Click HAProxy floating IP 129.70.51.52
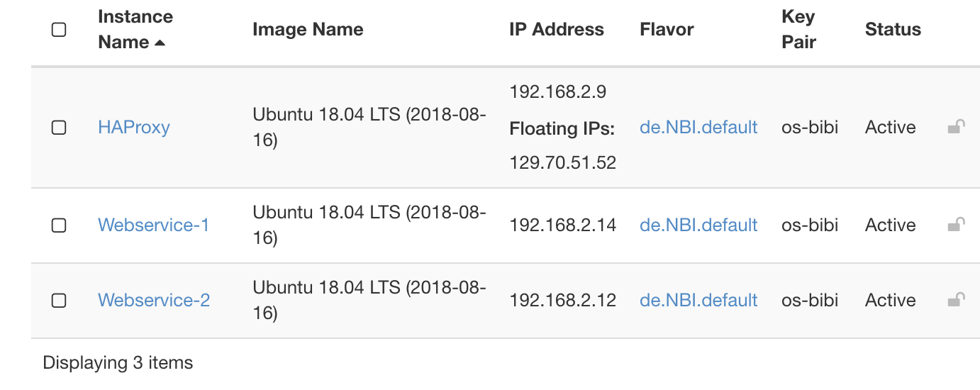This screenshot has width=980, height=390. click(x=563, y=163)
